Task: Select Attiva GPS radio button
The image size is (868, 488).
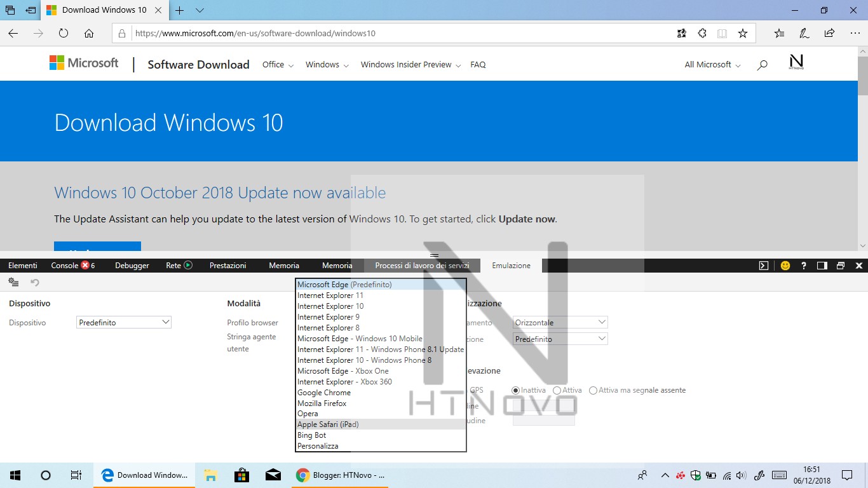Action: coord(557,390)
